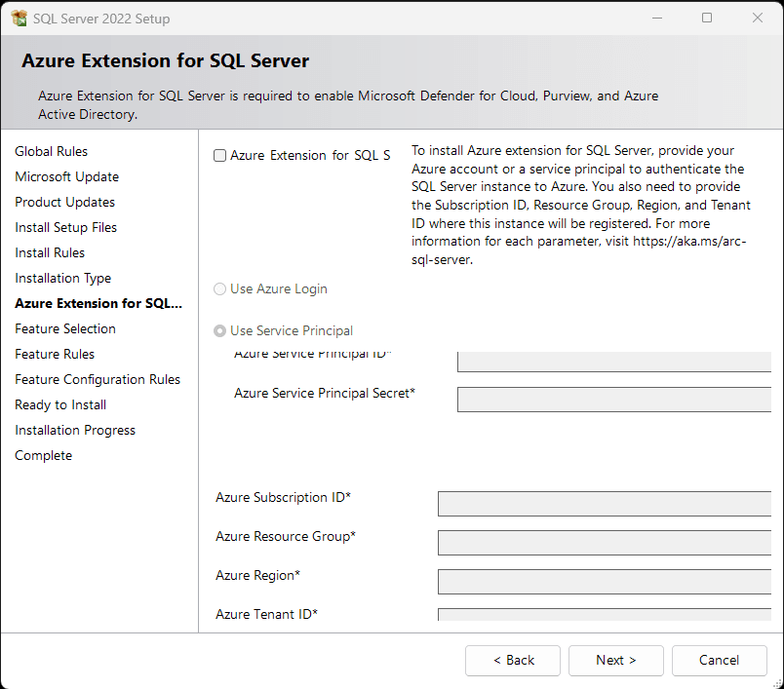
Task: Enable the Azure Extension for SQL Server checkbox
Action: [220, 155]
